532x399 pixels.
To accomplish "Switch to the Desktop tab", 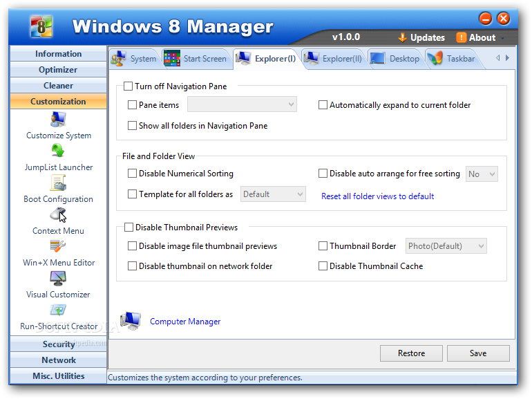I will [x=396, y=59].
